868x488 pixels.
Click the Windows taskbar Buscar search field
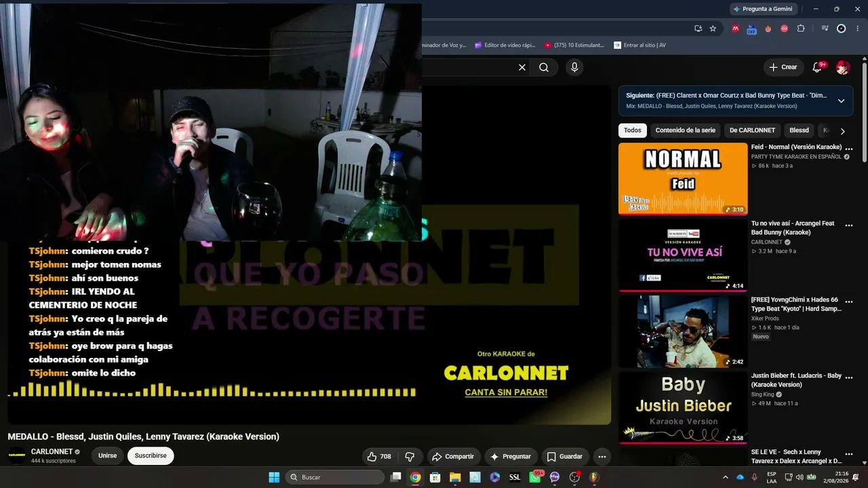tap(335, 477)
